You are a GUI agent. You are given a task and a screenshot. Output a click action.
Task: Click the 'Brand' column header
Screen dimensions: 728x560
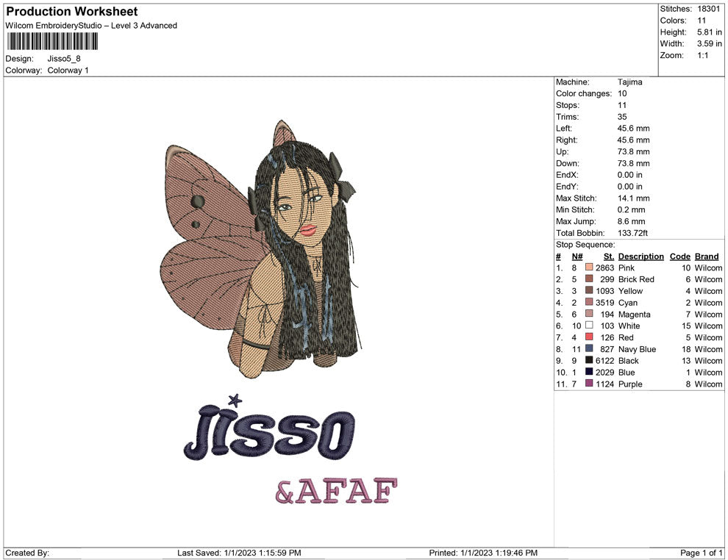707,256
